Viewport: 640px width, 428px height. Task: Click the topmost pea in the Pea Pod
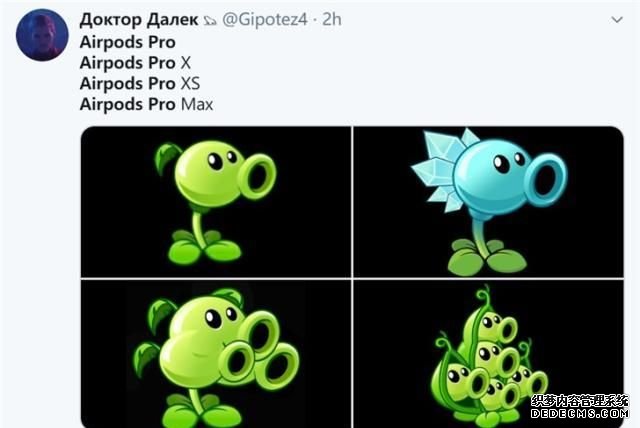pyautogui.click(x=498, y=327)
